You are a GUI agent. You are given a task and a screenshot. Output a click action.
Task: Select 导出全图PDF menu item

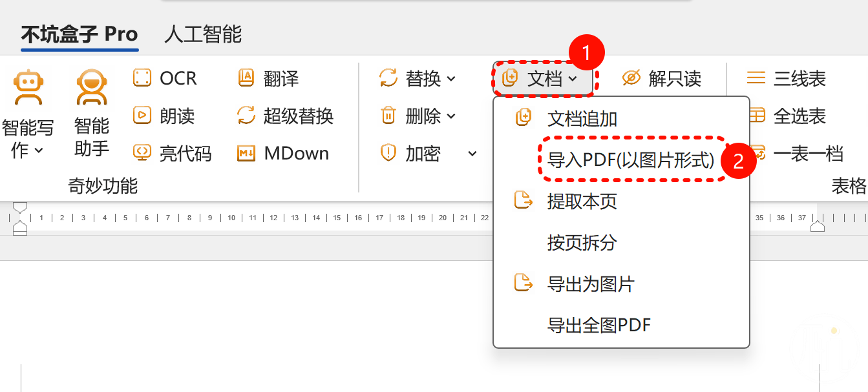599,325
